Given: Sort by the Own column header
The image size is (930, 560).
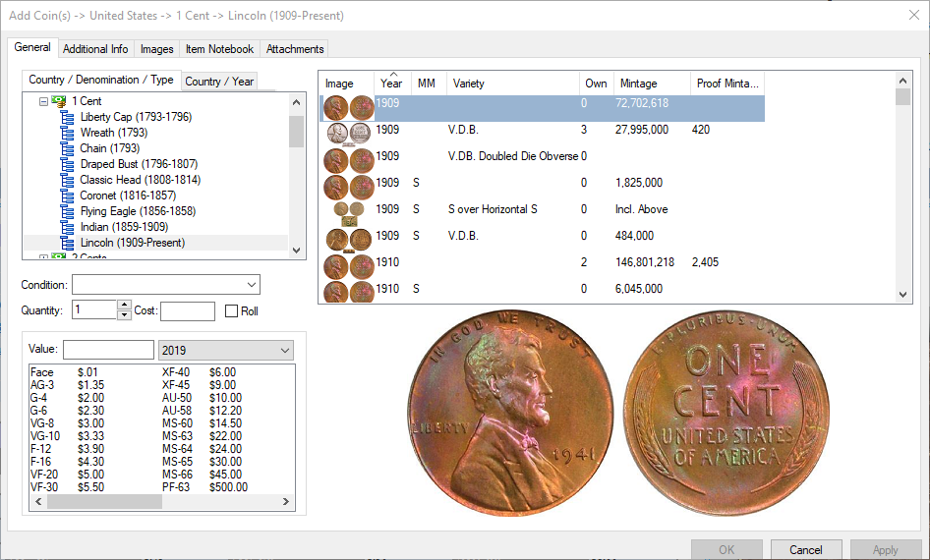Looking at the screenshot, I should 596,84.
